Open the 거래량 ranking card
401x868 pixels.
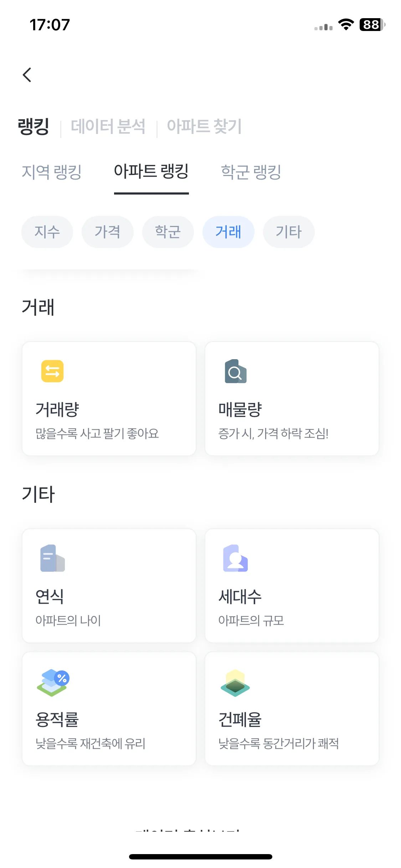pyautogui.click(x=109, y=399)
